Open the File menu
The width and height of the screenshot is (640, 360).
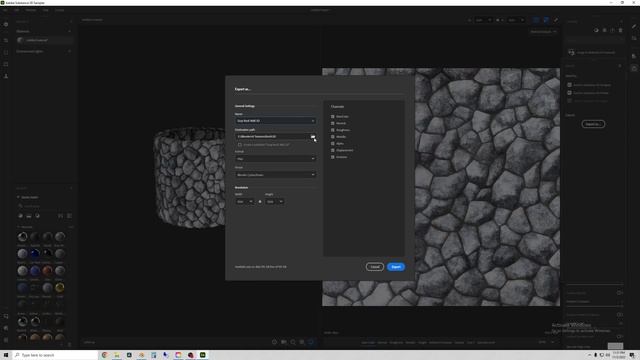tap(6, 10)
